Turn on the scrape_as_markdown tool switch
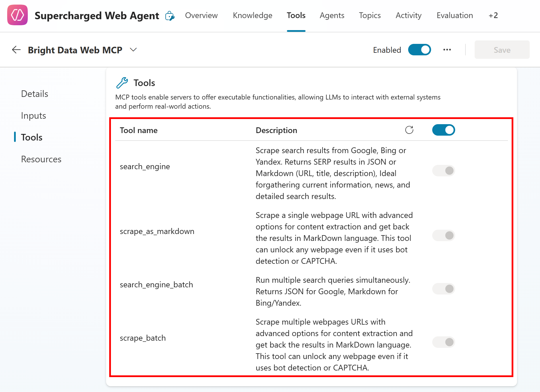Screen dimensions: 540x392 (443, 235)
